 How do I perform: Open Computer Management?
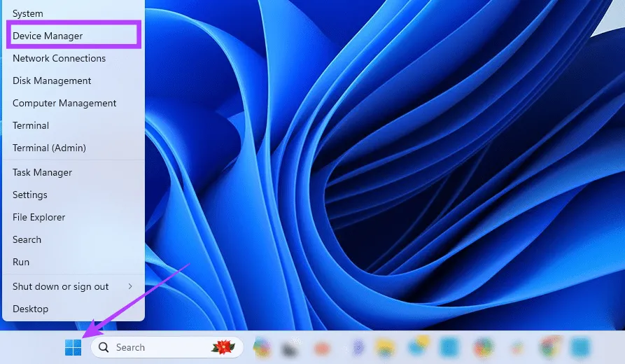[x=64, y=103]
